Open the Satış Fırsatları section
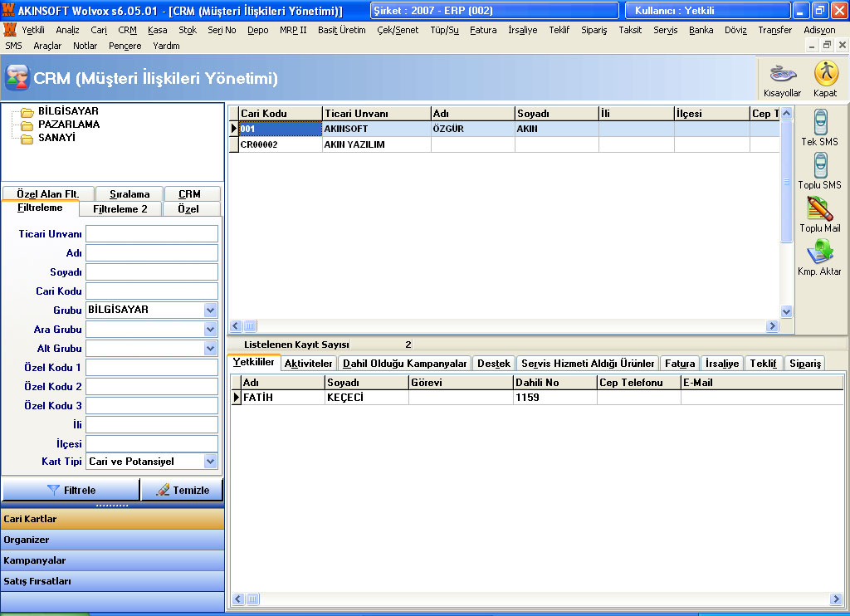 coord(112,581)
